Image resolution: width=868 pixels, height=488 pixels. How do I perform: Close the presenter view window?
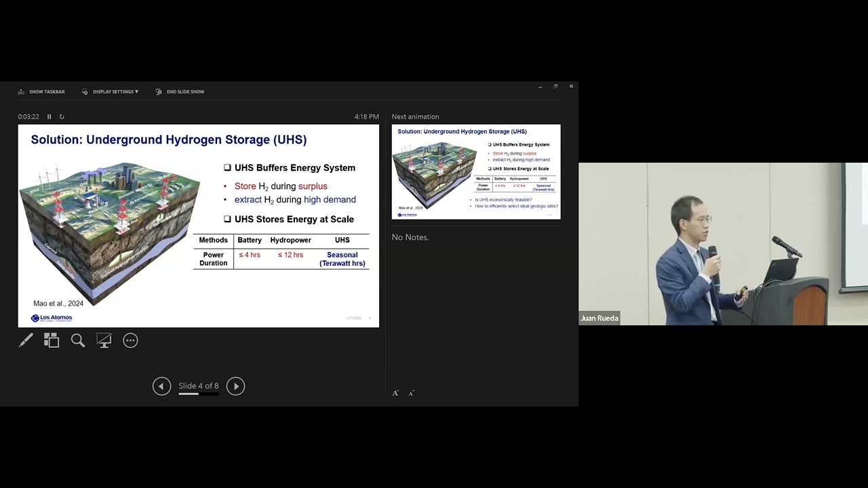pos(571,87)
